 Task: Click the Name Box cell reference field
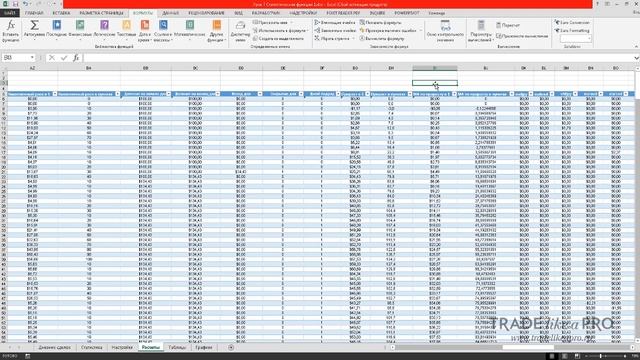[x=16, y=58]
